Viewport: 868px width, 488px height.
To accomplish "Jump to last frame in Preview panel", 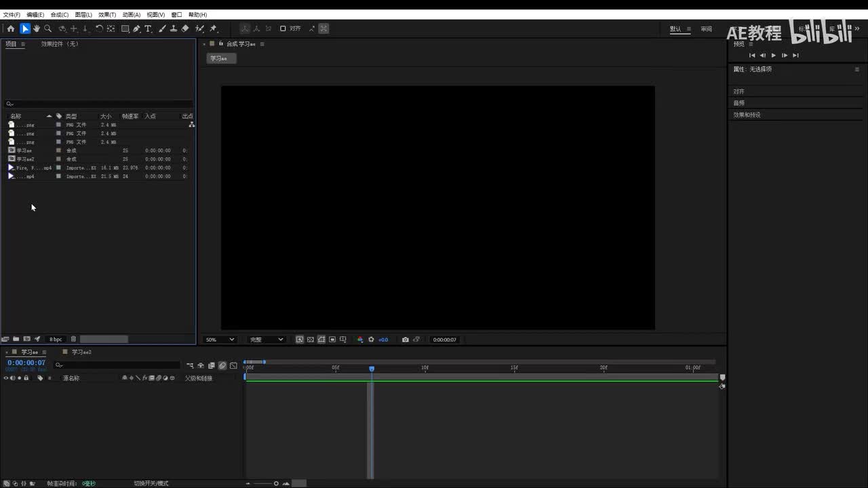I will coord(795,56).
